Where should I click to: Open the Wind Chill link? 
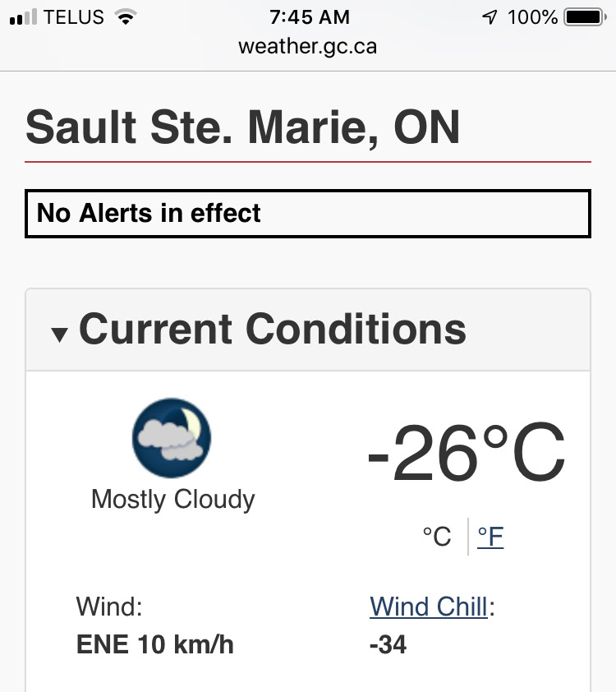429,607
